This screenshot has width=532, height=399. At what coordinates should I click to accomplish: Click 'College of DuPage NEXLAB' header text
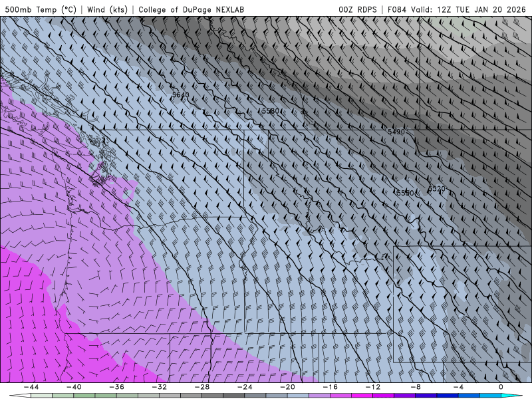point(191,9)
